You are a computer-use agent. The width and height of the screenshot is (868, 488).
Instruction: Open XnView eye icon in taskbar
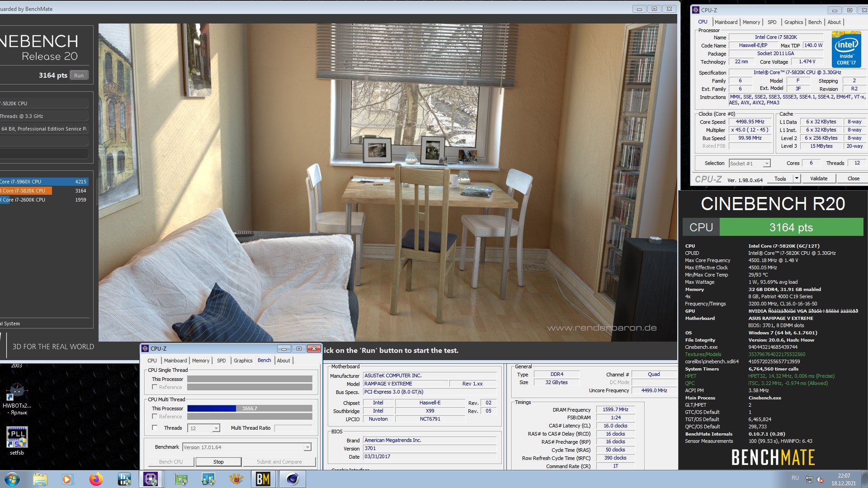[236, 479]
